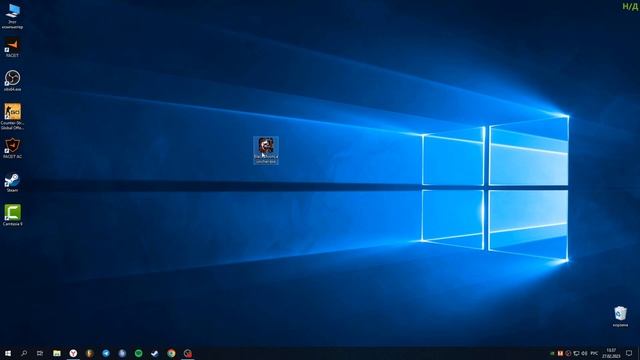The width and height of the screenshot is (640, 360).
Task: Select the FACEIT desktop shortcut
Action: [x=12, y=47]
